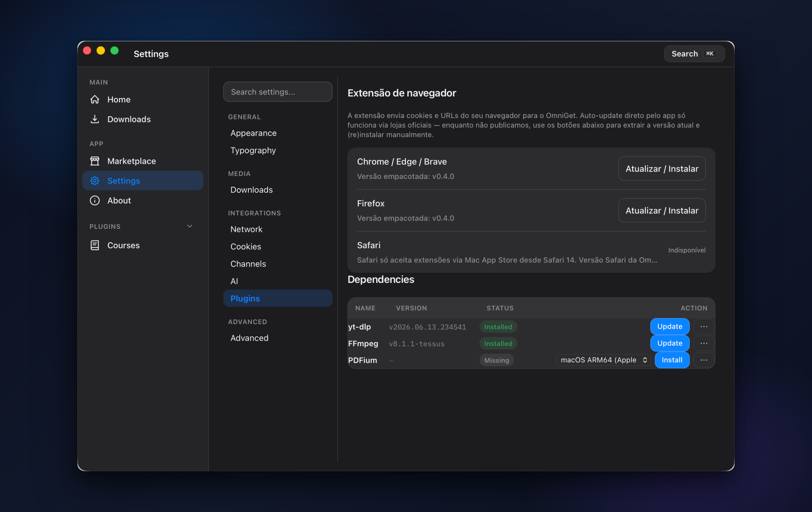Open more options for PDFium row

click(704, 360)
